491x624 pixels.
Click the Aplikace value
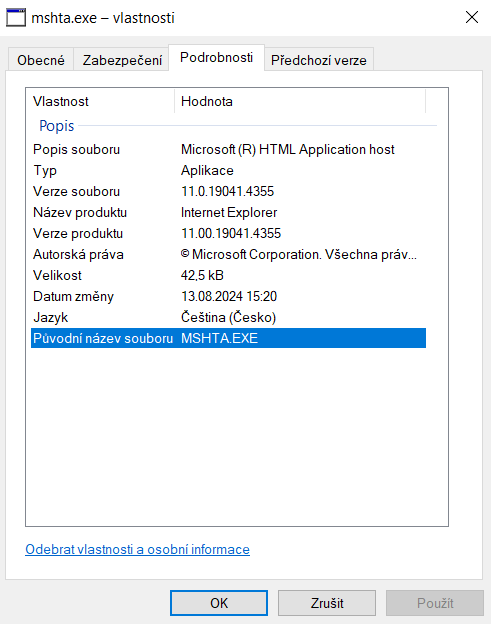tap(207, 171)
